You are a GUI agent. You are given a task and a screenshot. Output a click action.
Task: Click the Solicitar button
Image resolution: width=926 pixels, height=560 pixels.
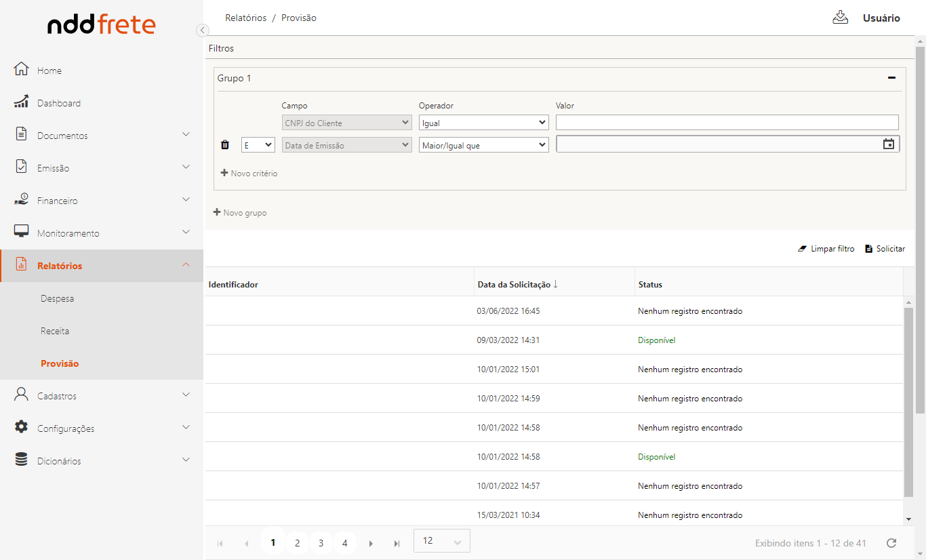(x=885, y=249)
